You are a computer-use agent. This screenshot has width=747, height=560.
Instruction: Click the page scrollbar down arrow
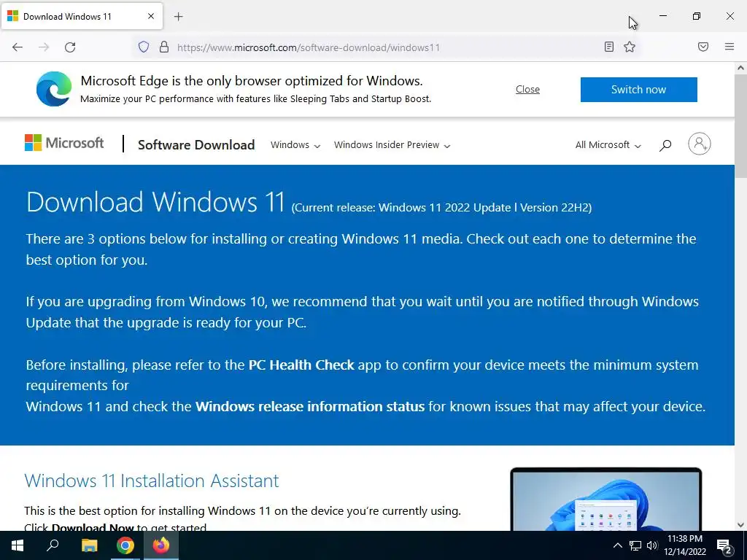point(740,525)
